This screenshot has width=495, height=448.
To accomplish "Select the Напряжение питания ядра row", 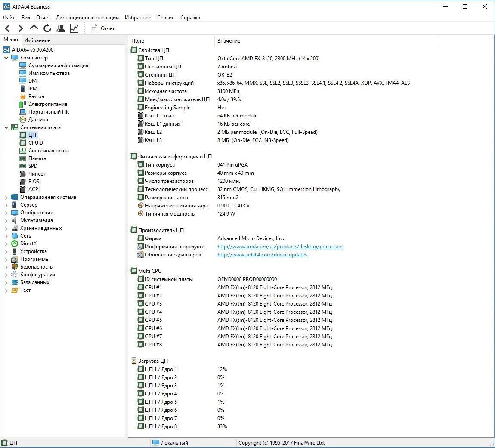I will pos(194,206).
